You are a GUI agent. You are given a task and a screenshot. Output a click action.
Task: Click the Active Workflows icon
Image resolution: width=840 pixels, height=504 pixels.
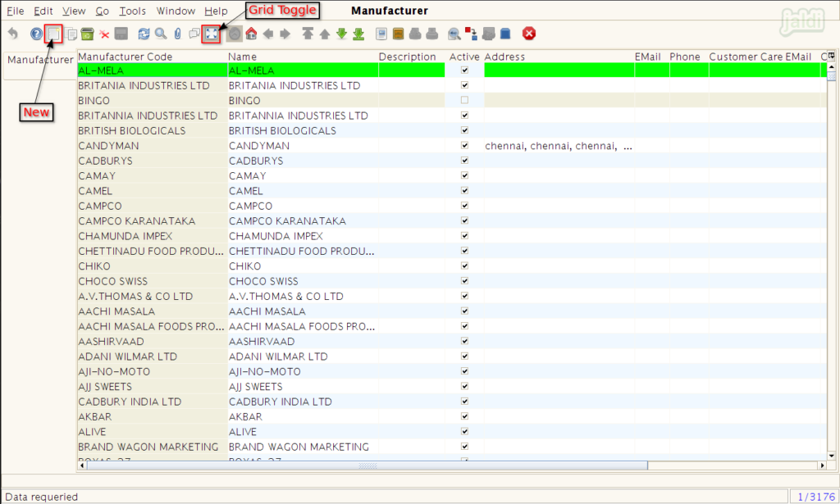471,34
